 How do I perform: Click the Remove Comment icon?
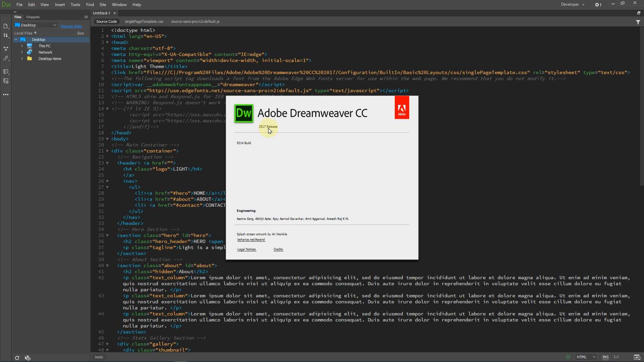point(6,81)
